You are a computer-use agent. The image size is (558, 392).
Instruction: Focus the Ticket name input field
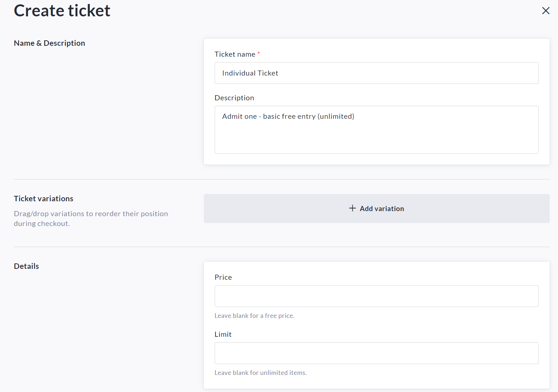pyautogui.click(x=376, y=73)
